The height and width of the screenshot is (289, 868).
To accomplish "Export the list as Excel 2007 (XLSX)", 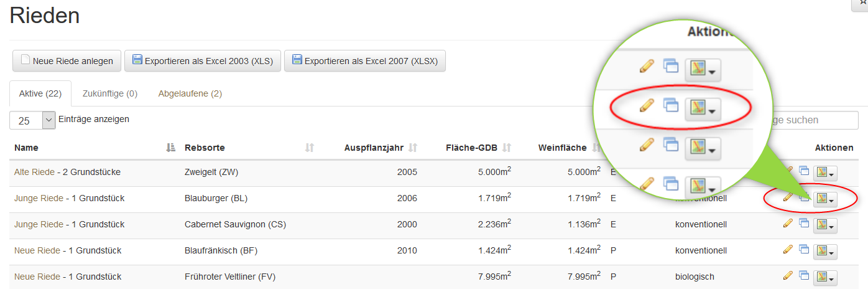I will coord(365,61).
